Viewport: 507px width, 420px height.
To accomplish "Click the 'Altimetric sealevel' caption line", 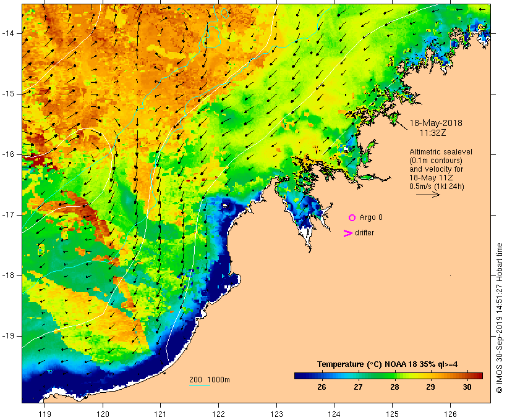I will tap(441, 152).
